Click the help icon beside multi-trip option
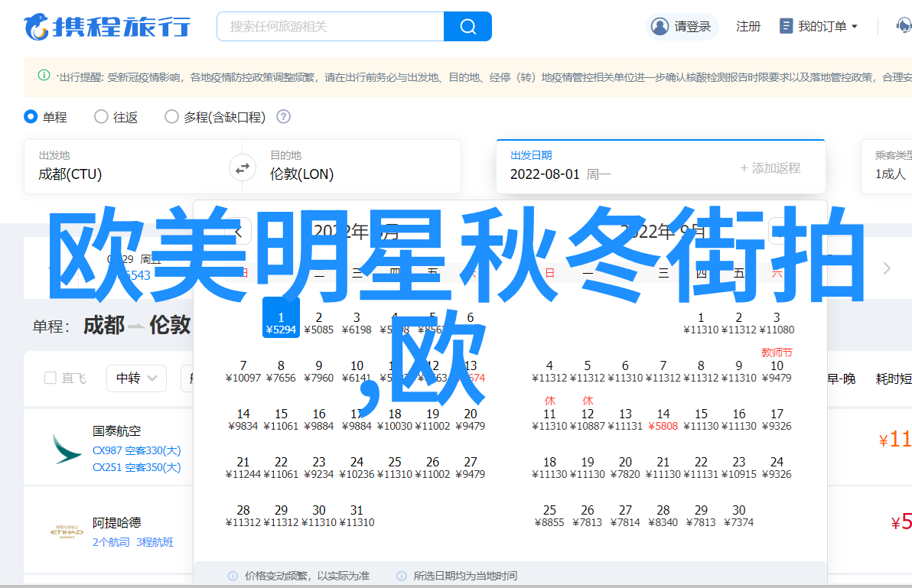Viewport: 912px width, 588px height. point(283,117)
